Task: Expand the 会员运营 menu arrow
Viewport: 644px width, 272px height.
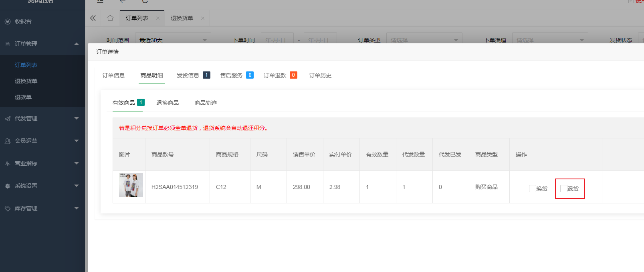Action: [x=77, y=141]
